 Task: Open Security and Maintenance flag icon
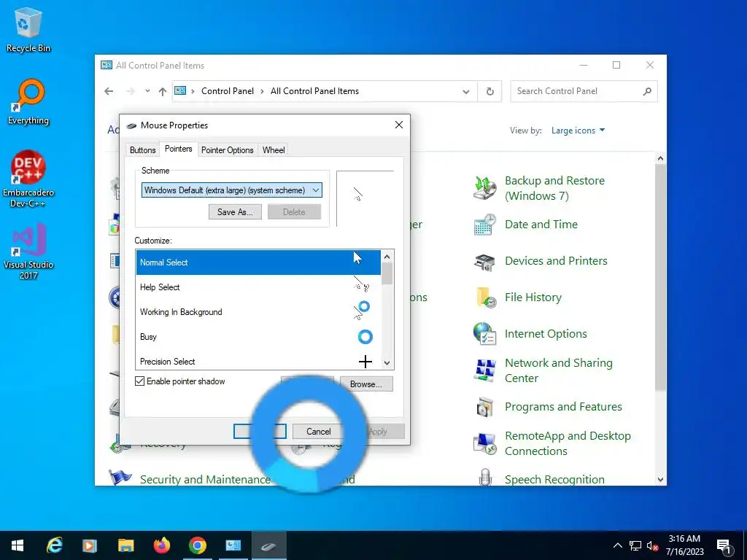(120, 477)
